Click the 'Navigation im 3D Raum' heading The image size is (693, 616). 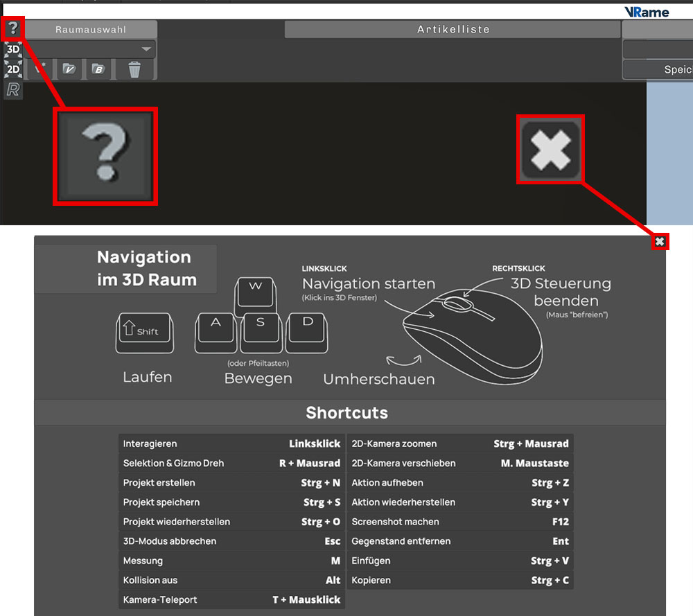pos(146,268)
